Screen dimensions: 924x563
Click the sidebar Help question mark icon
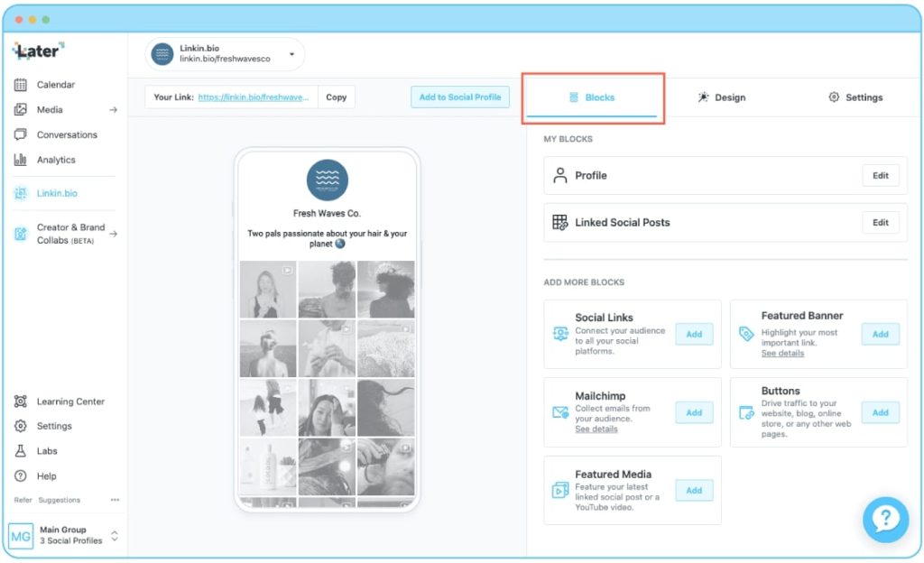pos(21,476)
